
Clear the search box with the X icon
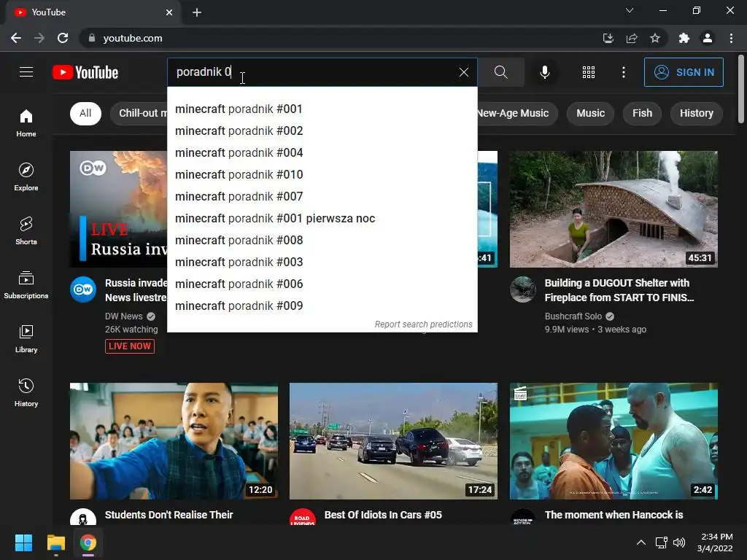point(463,72)
